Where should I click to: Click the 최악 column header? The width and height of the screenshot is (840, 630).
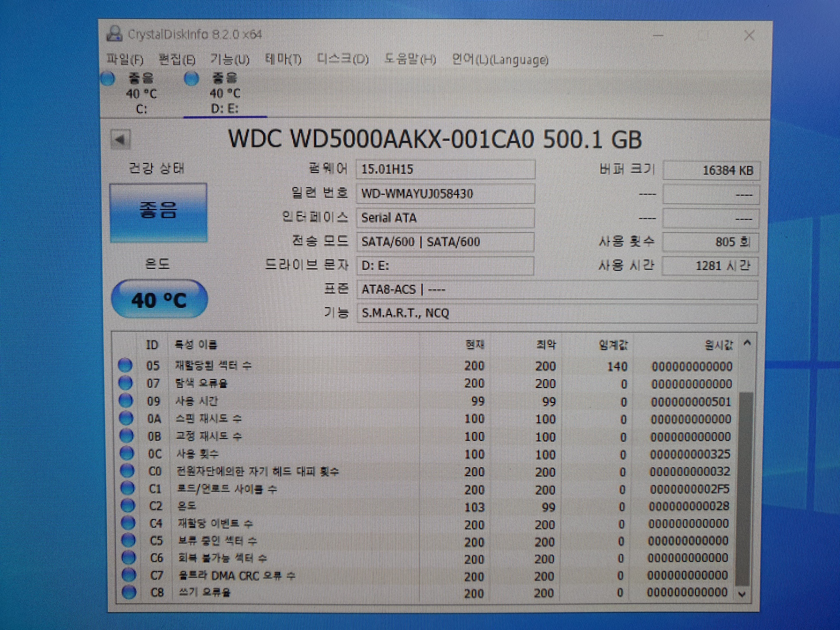tap(546, 345)
